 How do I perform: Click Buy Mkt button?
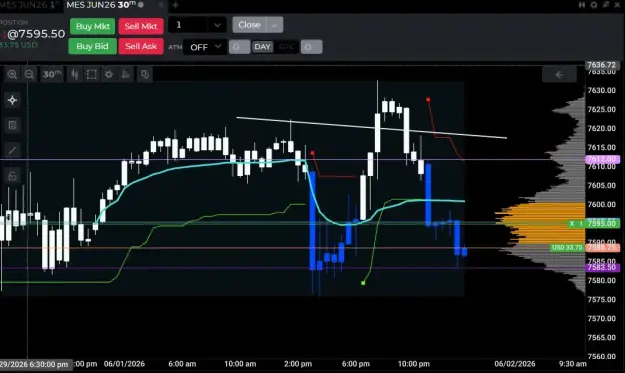coord(92,26)
